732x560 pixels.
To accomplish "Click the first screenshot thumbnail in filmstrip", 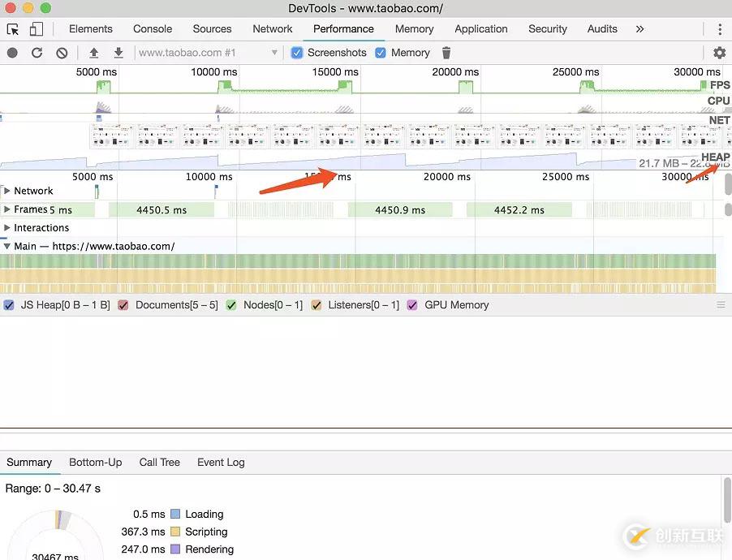I will [110, 136].
